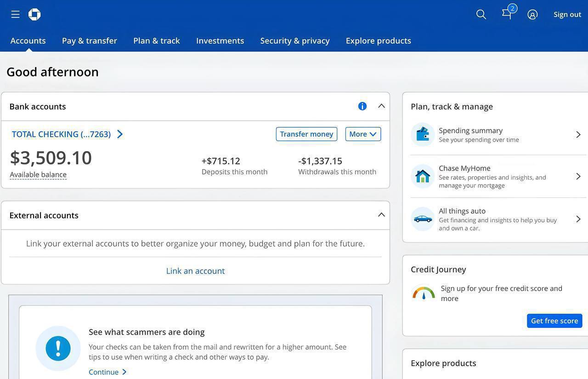Click the Spending summary wallet icon
588x379 pixels.
tap(423, 135)
